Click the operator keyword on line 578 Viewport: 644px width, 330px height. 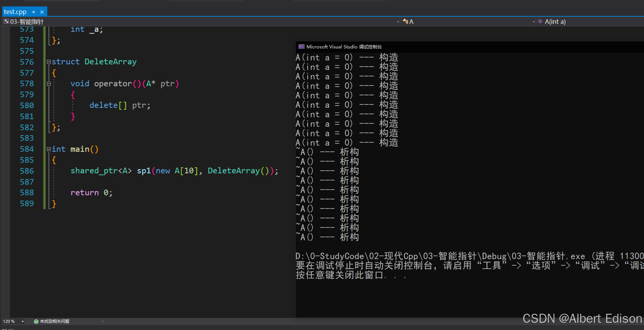pos(113,84)
